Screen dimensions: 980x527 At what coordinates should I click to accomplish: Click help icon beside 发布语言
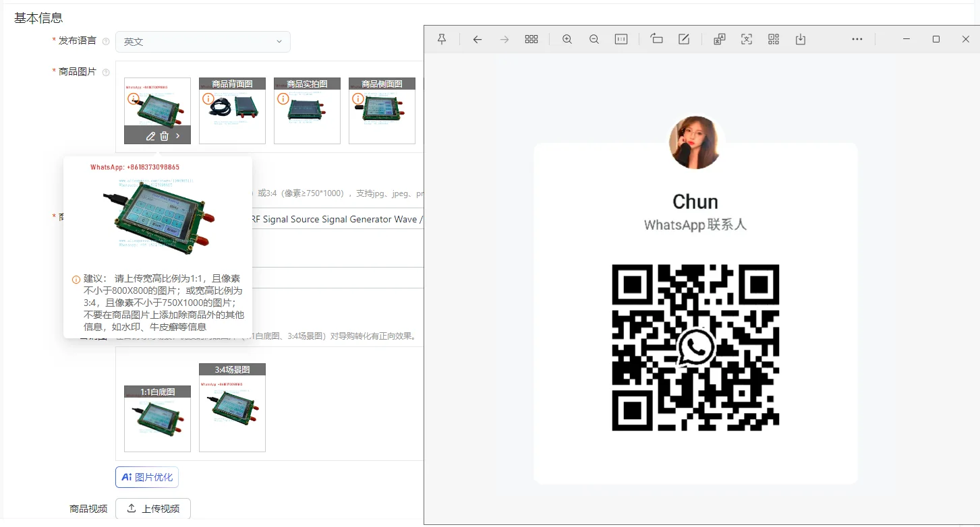point(106,41)
